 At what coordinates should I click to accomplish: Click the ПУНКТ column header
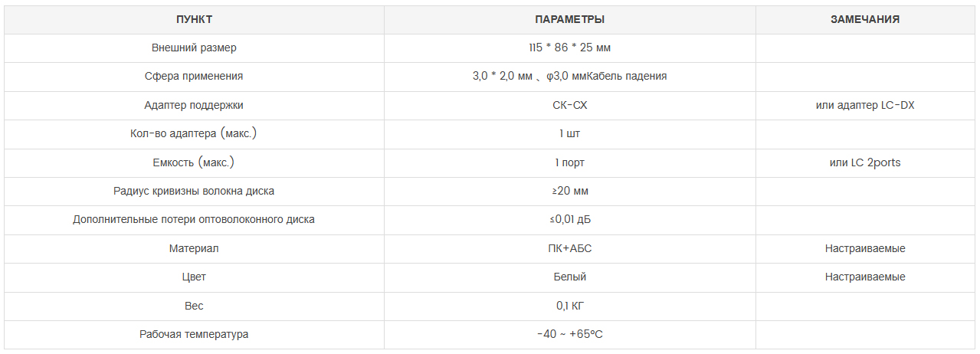pyautogui.click(x=194, y=20)
